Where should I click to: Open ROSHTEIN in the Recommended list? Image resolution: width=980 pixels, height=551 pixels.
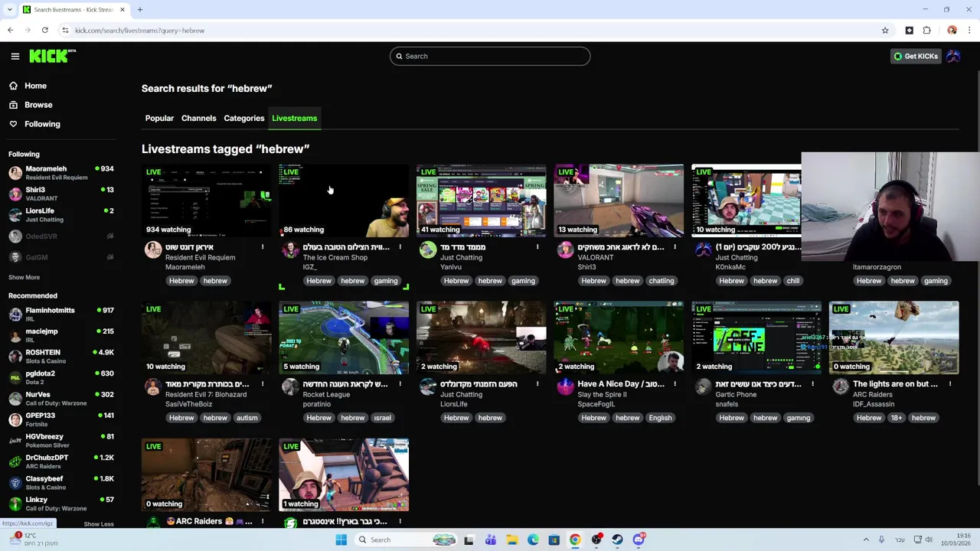pos(61,357)
